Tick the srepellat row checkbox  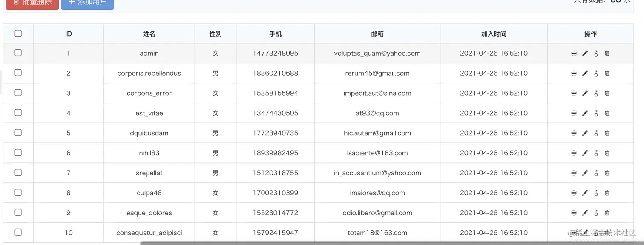[x=18, y=172]
